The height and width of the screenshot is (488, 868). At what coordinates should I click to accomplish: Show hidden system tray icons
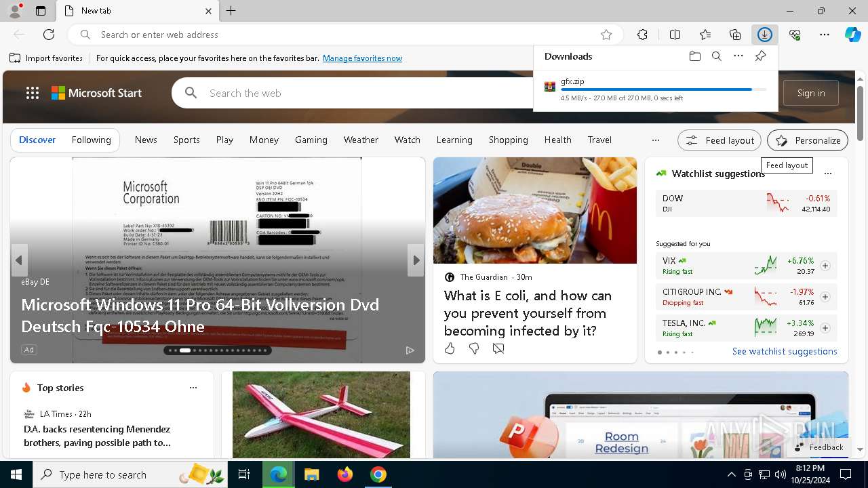pyautogui.click(x=731, y=474)
